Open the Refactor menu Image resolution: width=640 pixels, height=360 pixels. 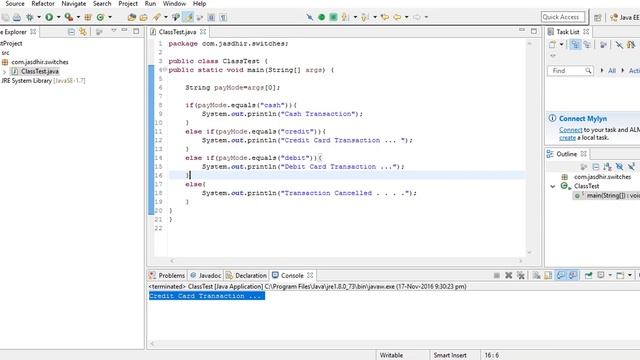(43, 4)
